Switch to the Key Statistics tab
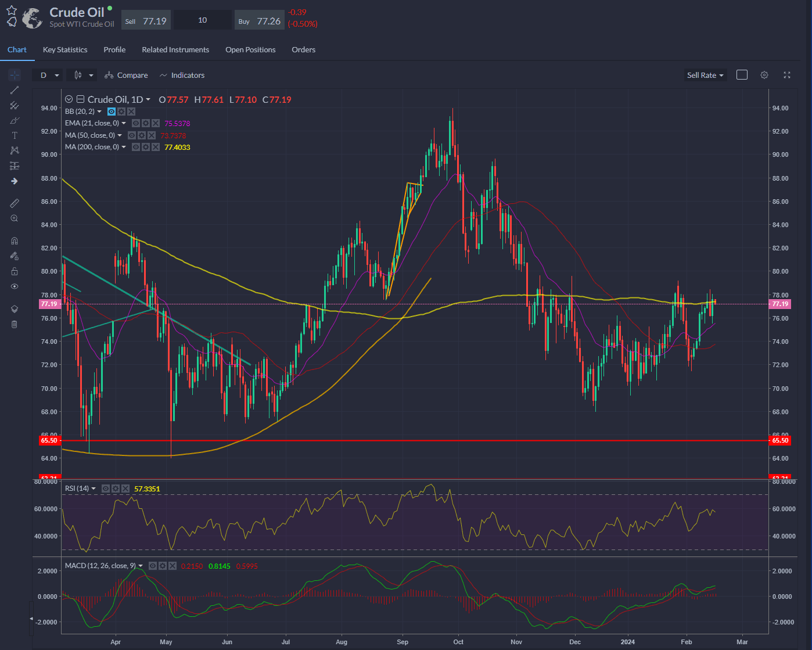 point(64,50)
